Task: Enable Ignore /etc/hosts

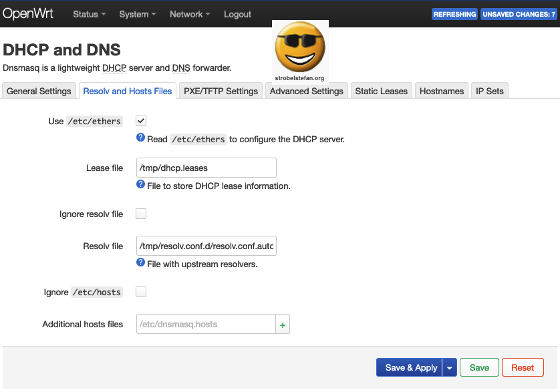Action: 140,292
